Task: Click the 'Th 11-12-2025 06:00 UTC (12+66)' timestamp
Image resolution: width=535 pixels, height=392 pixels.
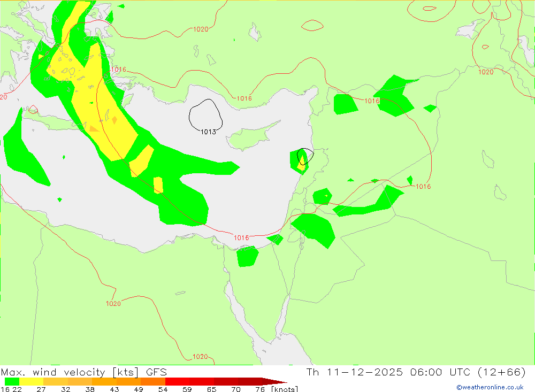Action: tap(416, 372)
